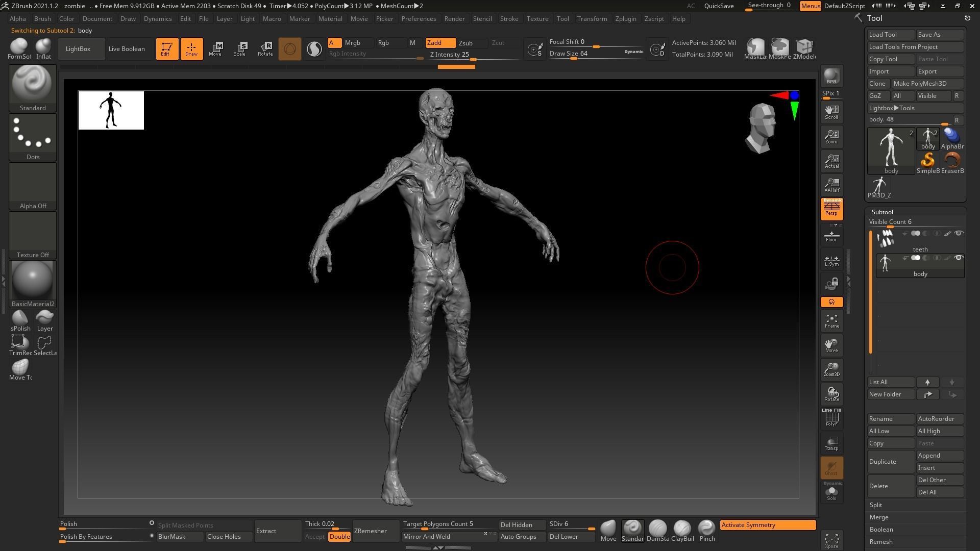Select the sPolish brush

pyautogui.click(x=20, y=320)
